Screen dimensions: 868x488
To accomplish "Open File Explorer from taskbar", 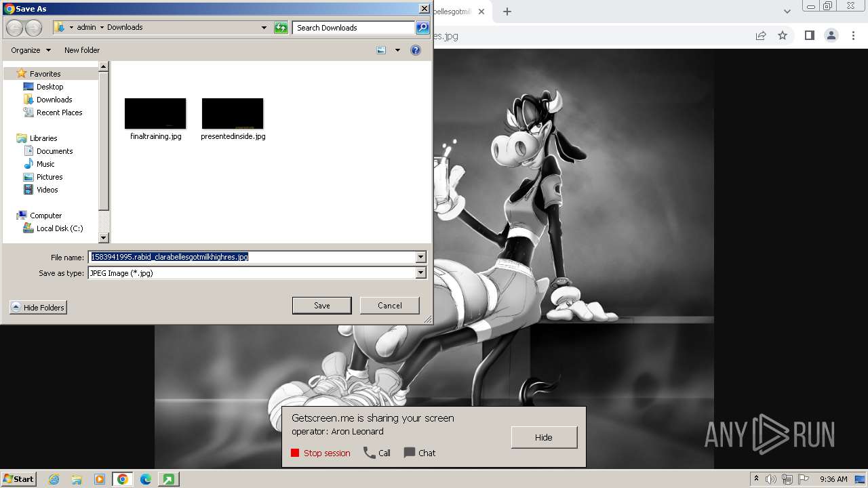I will tap(77, 479).
